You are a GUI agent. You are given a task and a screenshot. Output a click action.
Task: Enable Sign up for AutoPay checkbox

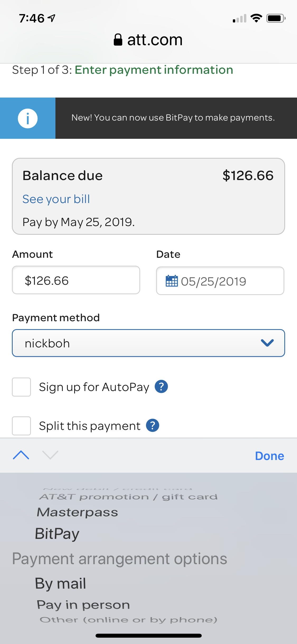coord(21,387)
